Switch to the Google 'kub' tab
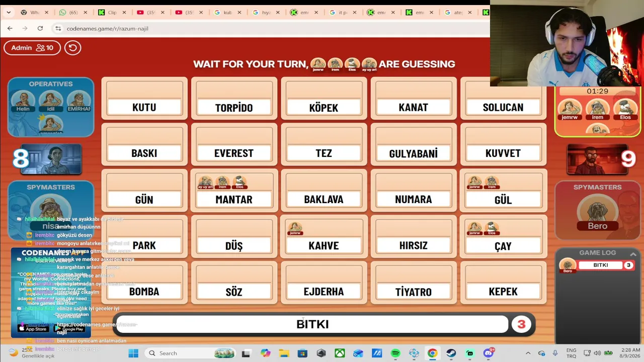This screenshot has width=644, height=362. (x=224, y=13)
